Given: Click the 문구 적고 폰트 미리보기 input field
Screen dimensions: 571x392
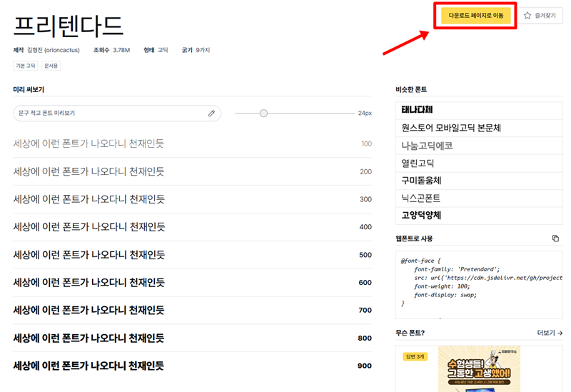Looking at the screenshot, I should point(117,114).
